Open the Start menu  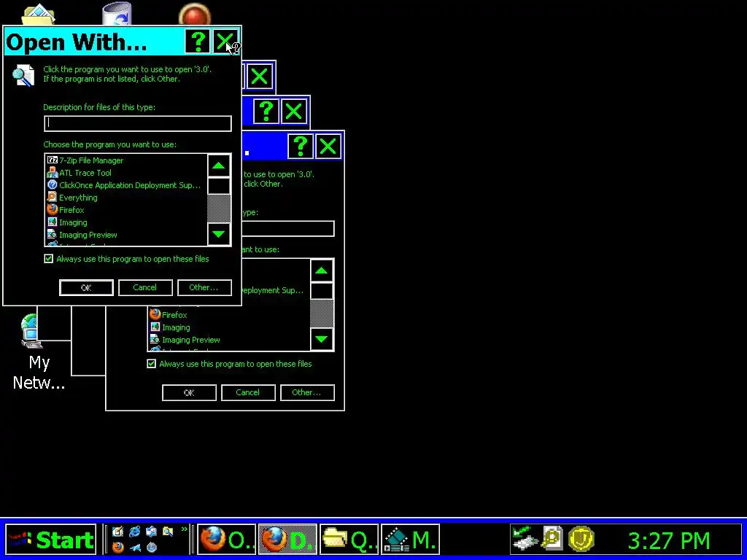click(x=51, y=540)
